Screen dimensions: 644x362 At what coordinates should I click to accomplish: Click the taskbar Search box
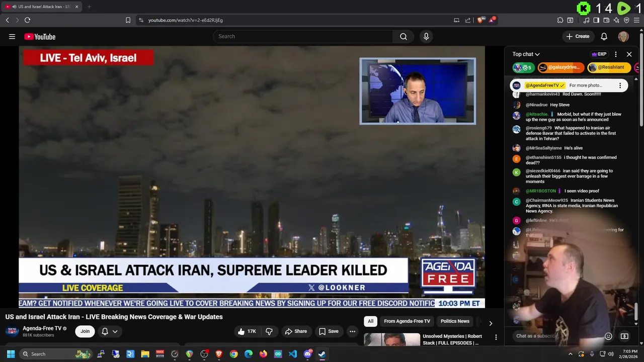56,354
